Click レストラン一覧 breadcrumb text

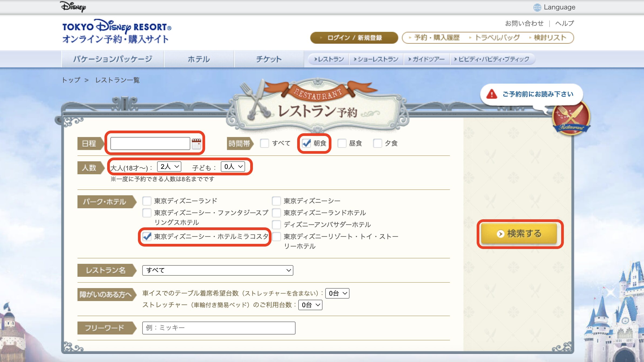(x=117, y=80)
